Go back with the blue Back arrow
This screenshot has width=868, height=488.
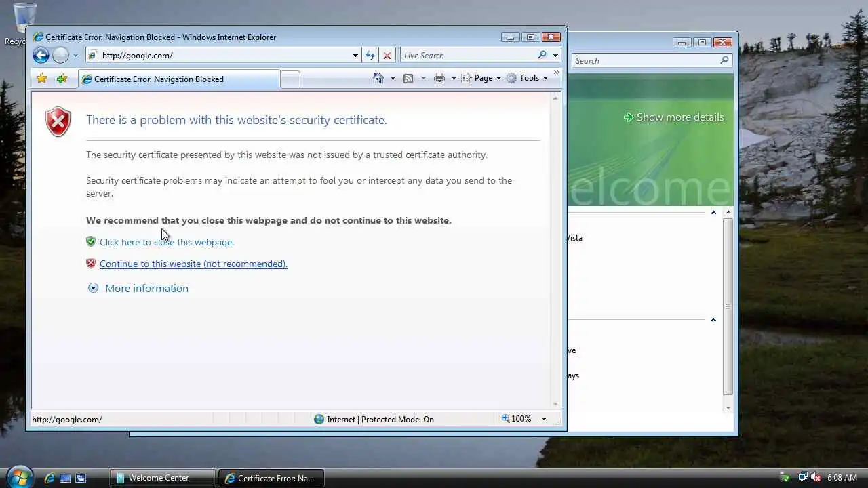tap(41, 56)
